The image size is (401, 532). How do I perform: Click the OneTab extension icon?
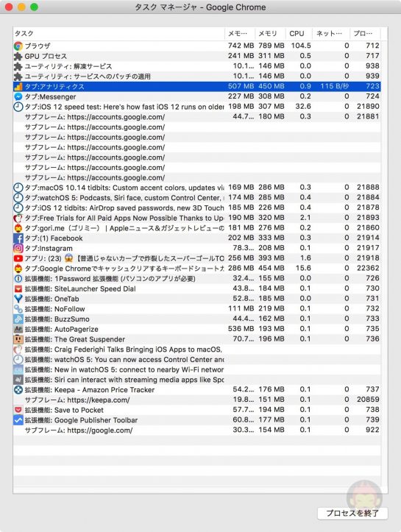coord(18,299)
